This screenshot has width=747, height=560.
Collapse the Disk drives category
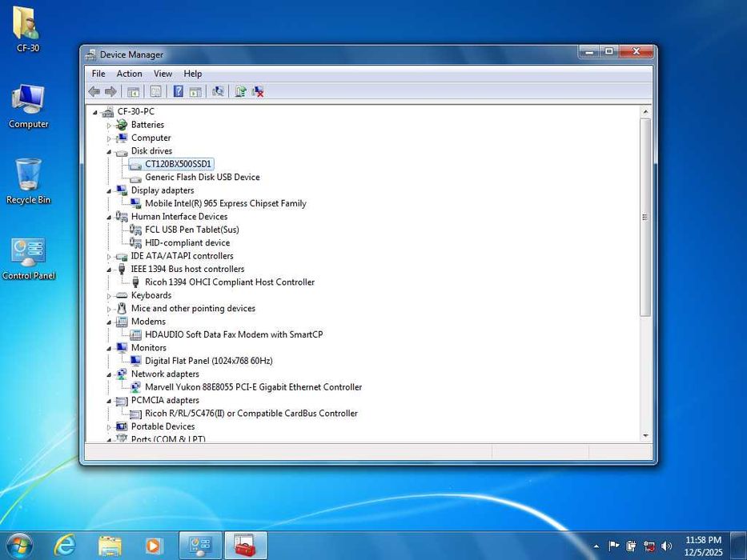(109, 151)
